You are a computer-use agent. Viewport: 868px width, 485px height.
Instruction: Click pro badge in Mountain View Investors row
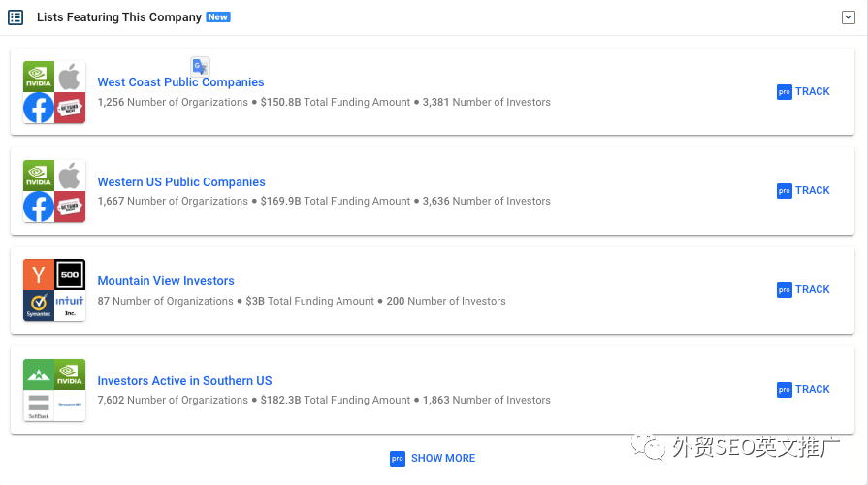point(785,290)
